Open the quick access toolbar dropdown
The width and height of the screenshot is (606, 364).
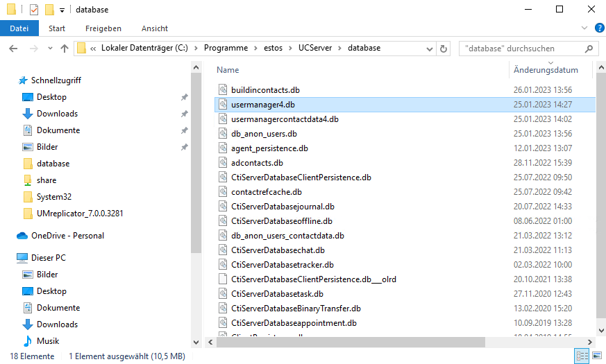pyautogui.click(x=62, y=10)
